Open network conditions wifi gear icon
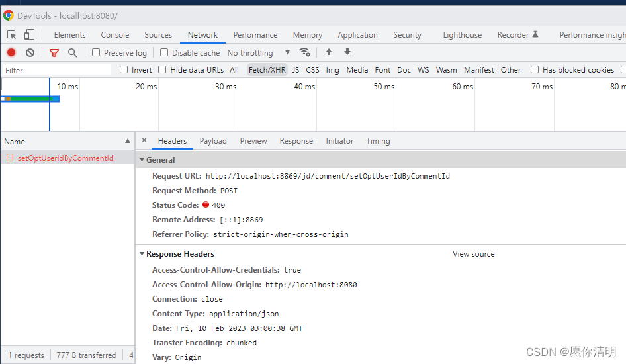Viewport: 626px width, 364px height. click(x=304, y=52)
